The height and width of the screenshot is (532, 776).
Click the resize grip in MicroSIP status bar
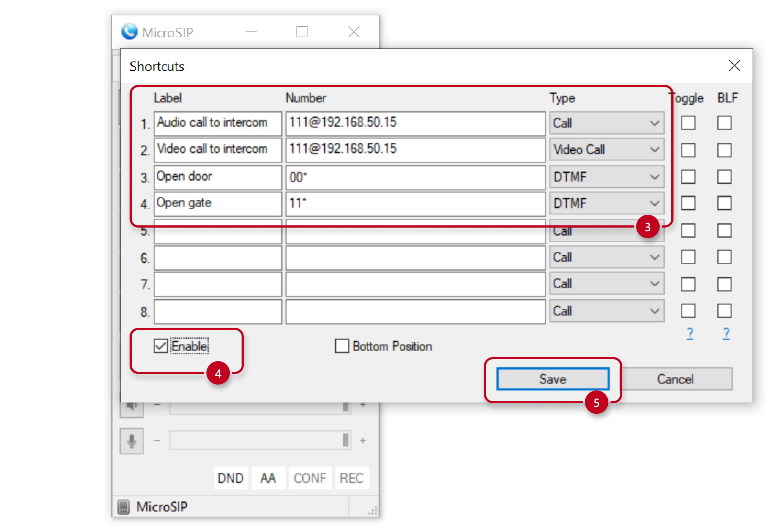373,511
